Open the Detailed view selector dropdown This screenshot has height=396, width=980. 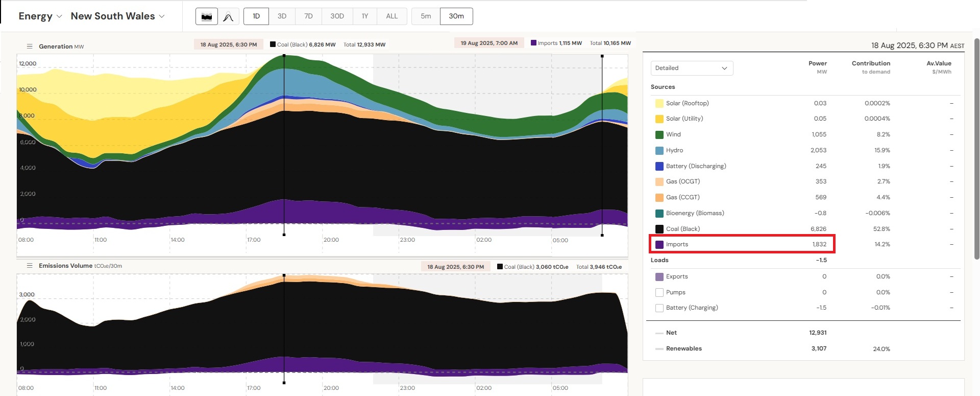tap(692, 68)
